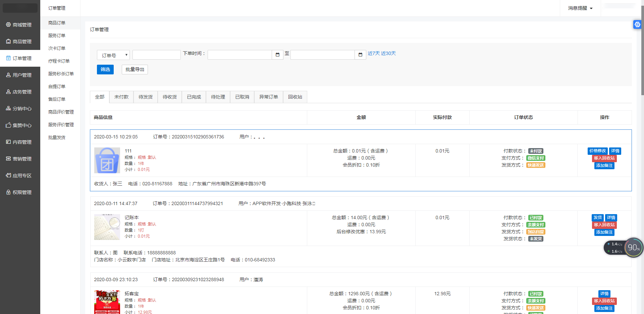Click 发货 button for 记账本 order
The height and width of the screenshot is (314, 644).
click(598, 217)
